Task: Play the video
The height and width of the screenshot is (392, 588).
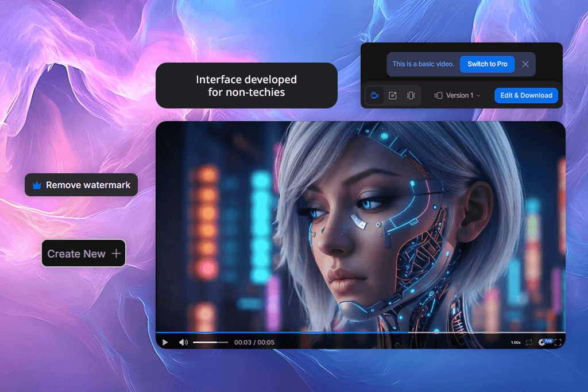Action: 165,342
